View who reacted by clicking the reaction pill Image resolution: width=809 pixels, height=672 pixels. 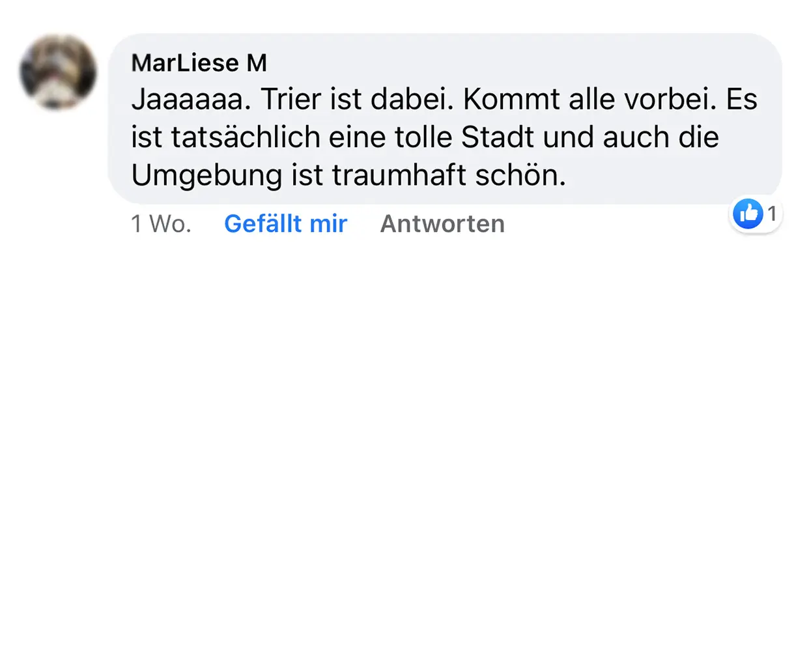click(x=756, y=214)
